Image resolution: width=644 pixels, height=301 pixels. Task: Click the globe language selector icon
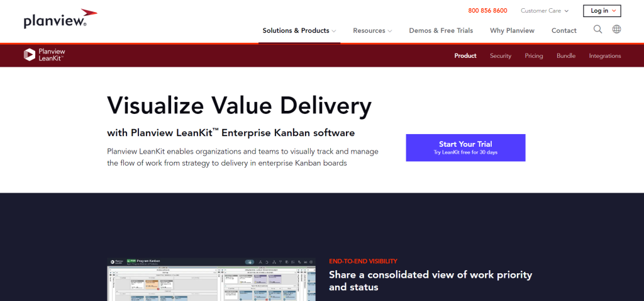click(616, 29)
